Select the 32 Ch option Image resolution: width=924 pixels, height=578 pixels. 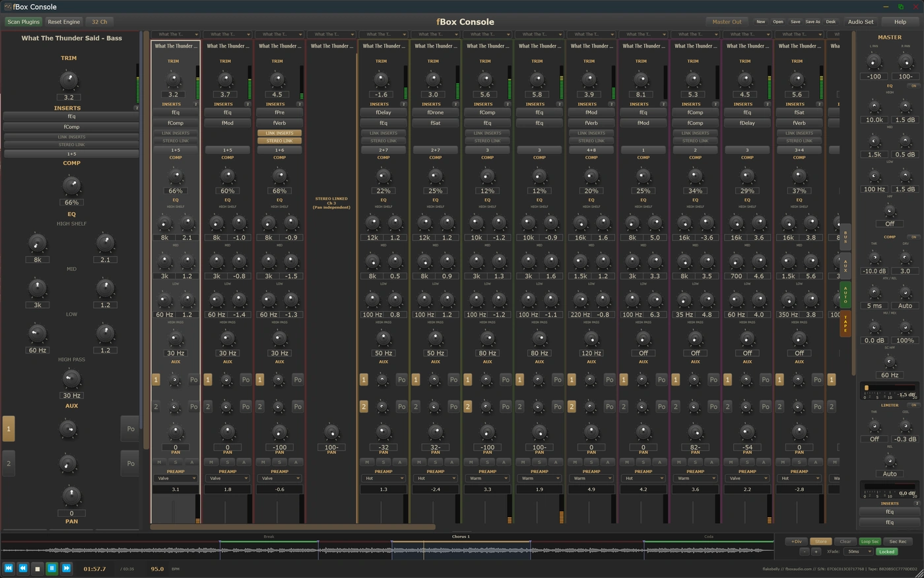click(100, 22)
